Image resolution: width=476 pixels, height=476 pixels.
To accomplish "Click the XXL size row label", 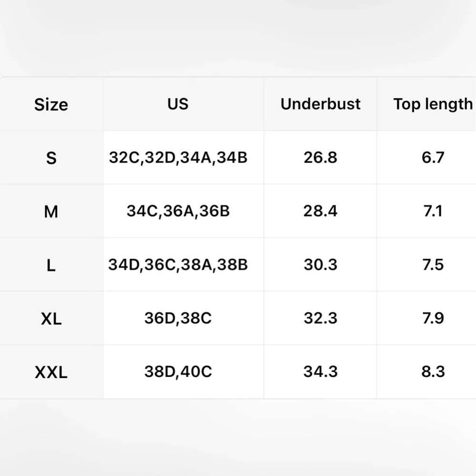I will pyautogui.click(x=51, y=372).
